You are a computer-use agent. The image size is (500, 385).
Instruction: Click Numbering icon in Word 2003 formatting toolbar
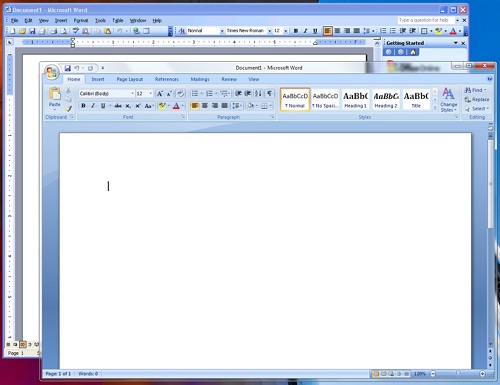[x=383, y=31]
